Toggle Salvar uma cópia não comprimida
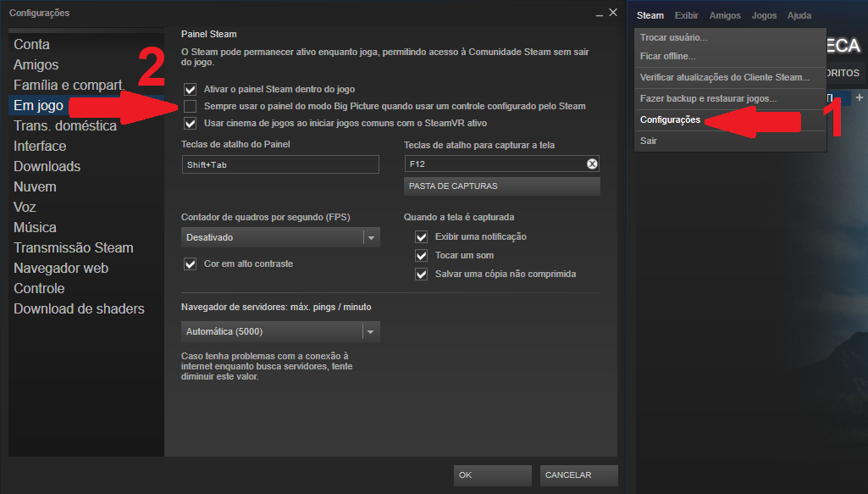 pos(421,275)
